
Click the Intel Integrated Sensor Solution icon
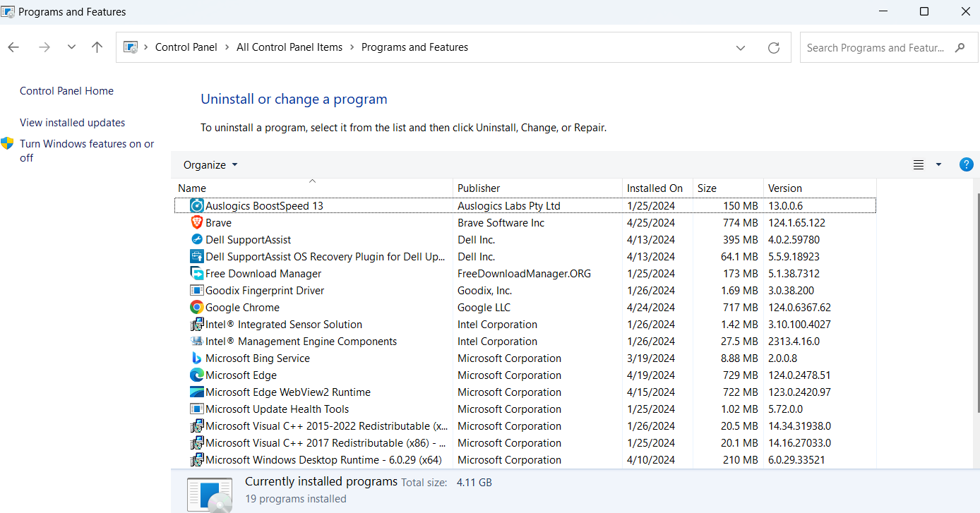point(197,324)
